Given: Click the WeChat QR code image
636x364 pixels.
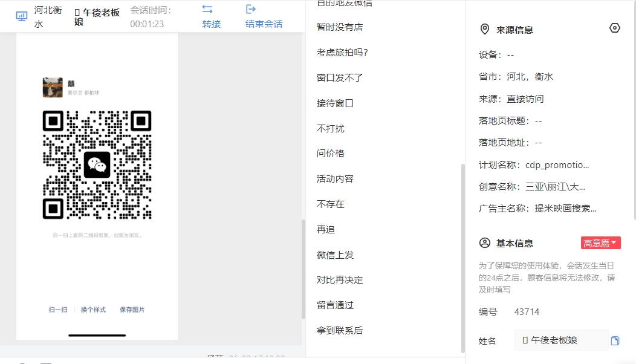Looking at the screenshot, I should pos(97,164).
